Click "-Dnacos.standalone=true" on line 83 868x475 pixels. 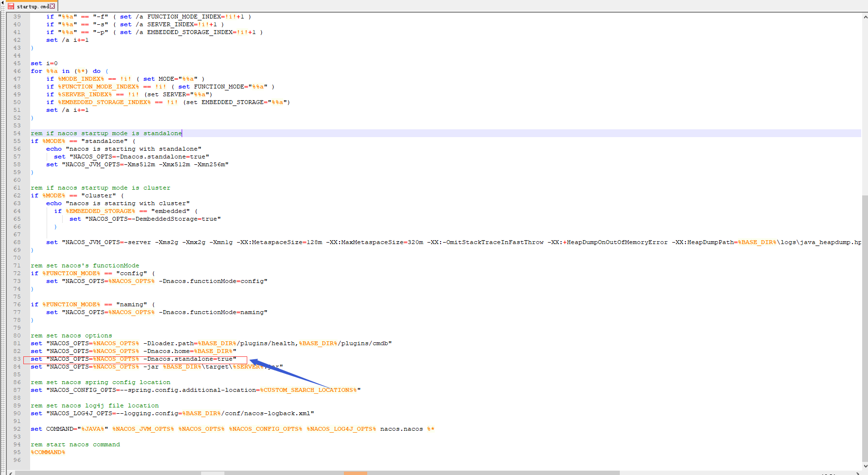(x=188, y=359)
